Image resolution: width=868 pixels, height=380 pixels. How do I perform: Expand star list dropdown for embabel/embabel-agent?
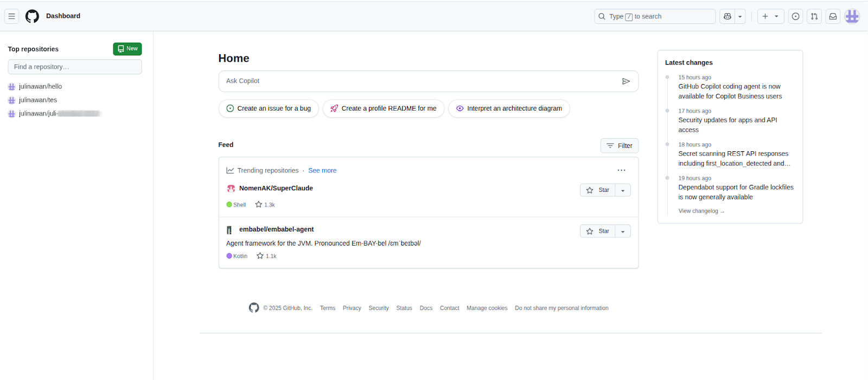pyautogui.click(x=623, y=231)
